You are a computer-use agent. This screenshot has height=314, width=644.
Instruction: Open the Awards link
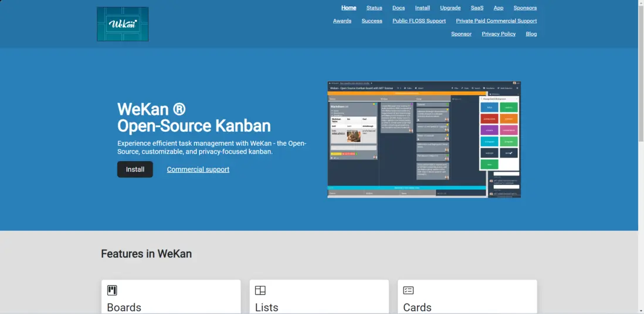click(342, 21)
